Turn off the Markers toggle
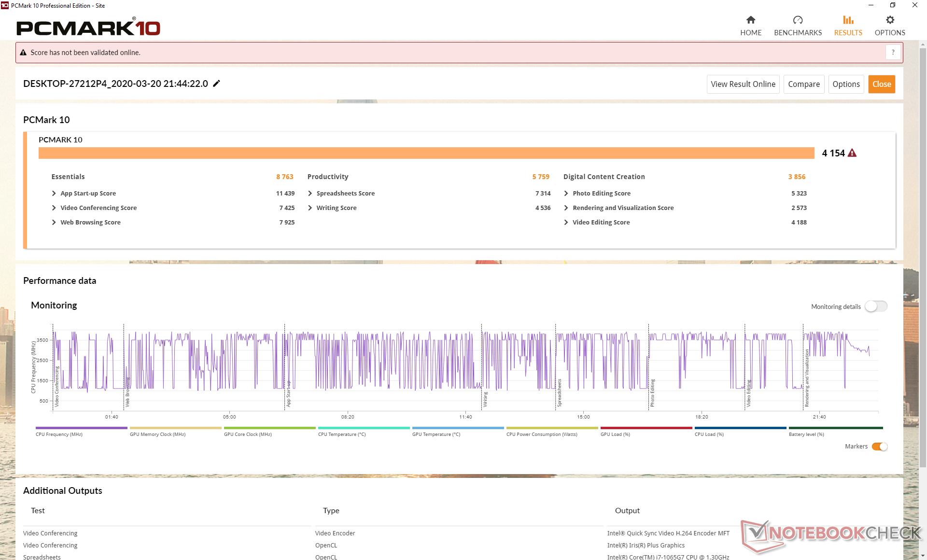 pos(879,447)
